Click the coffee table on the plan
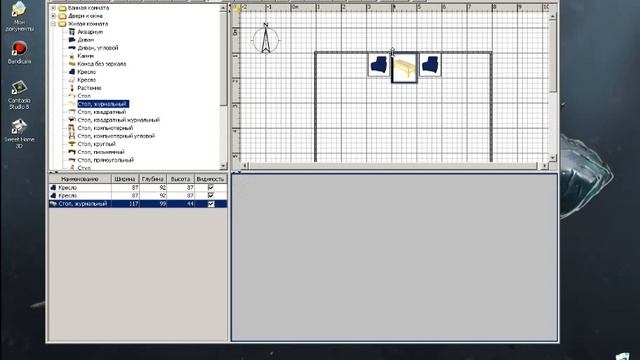Image resolution: width=640 pixels, height=360 pixels. click(404, 68)
